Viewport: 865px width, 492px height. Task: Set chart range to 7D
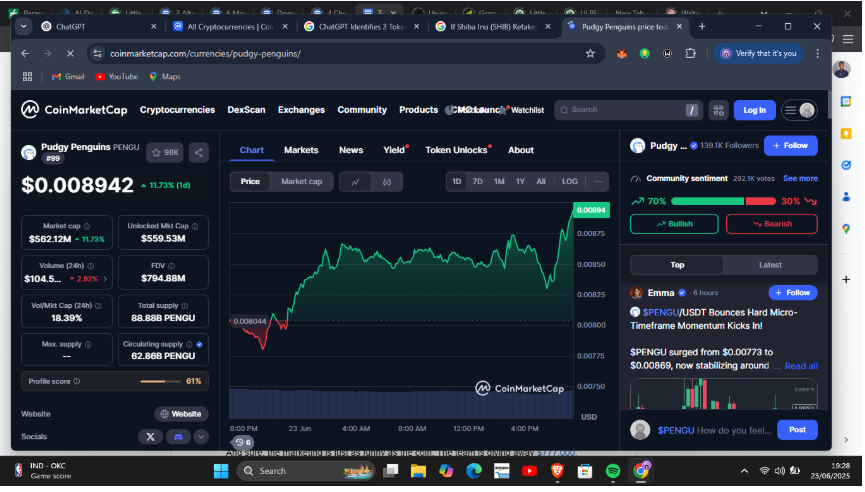pos(478,181)
